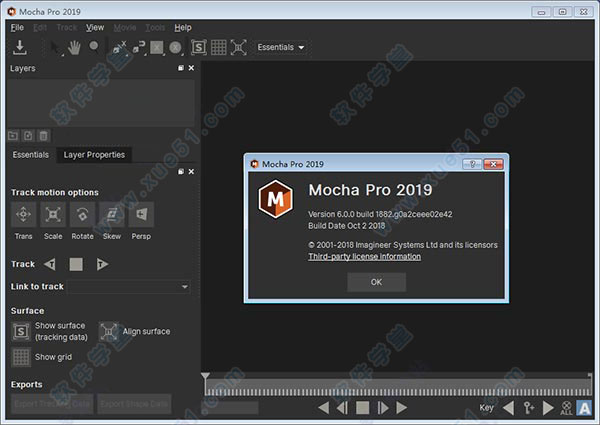The height and width of the screenshot is (425, 600).
Task: Click on the timeline frame ruler
Action: pos(398,388)
